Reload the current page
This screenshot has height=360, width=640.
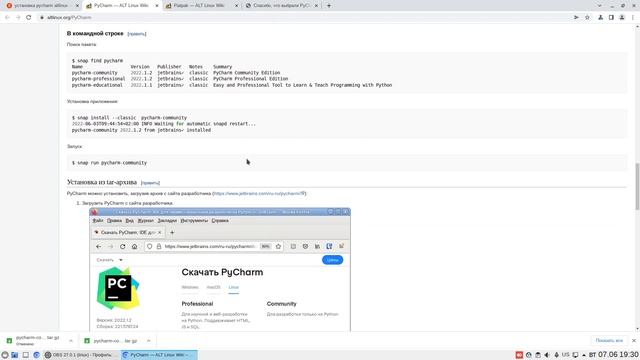pos(29,18)
